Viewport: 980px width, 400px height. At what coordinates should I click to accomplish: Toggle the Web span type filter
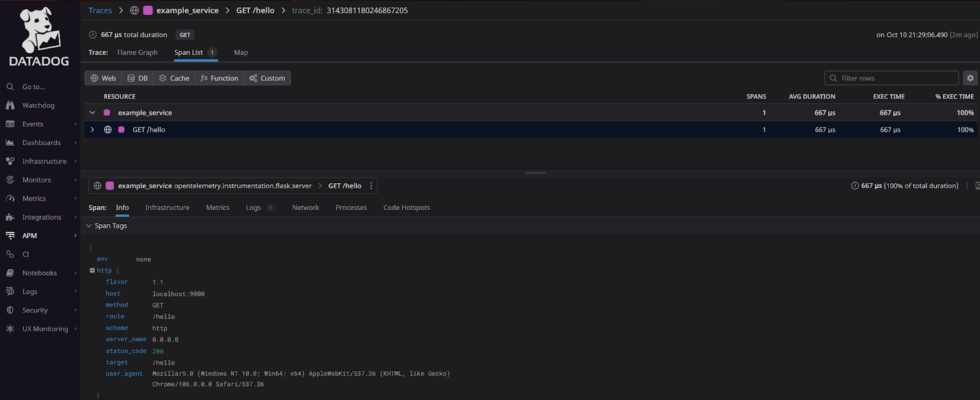[x=103, y=78]
